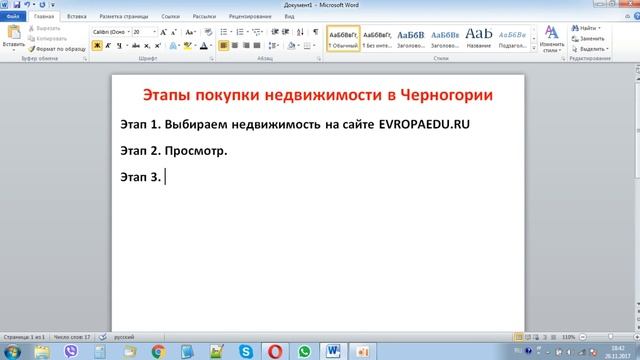Open the Файл (File) tab

13,16
